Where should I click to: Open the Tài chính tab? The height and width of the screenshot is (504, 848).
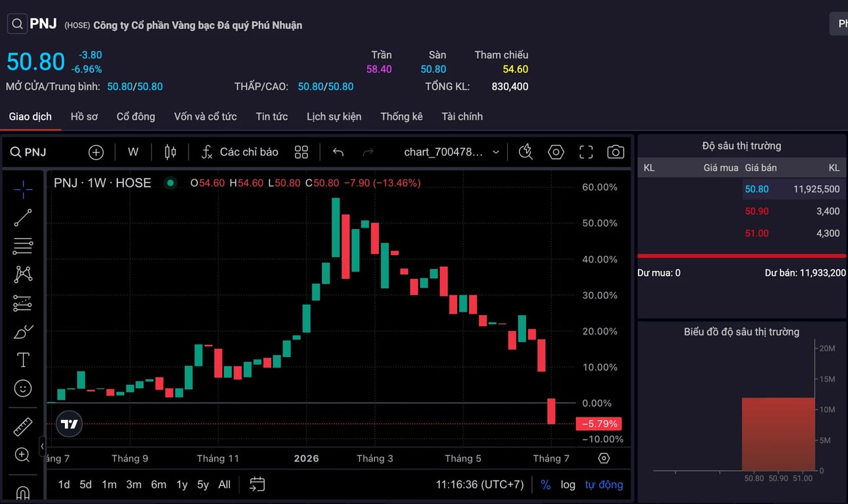(x=462, y=116)
